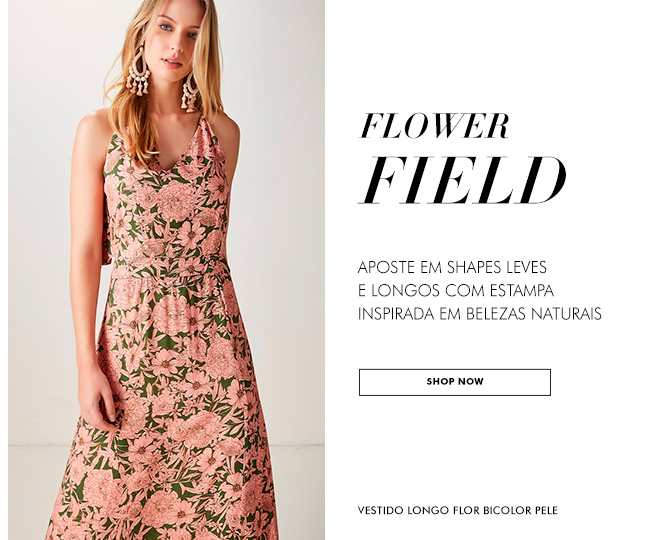Click the text line e longos com estampa
The height and width of the screenshot is (540, 650).
pyautogui.click(x=456, y=291)
